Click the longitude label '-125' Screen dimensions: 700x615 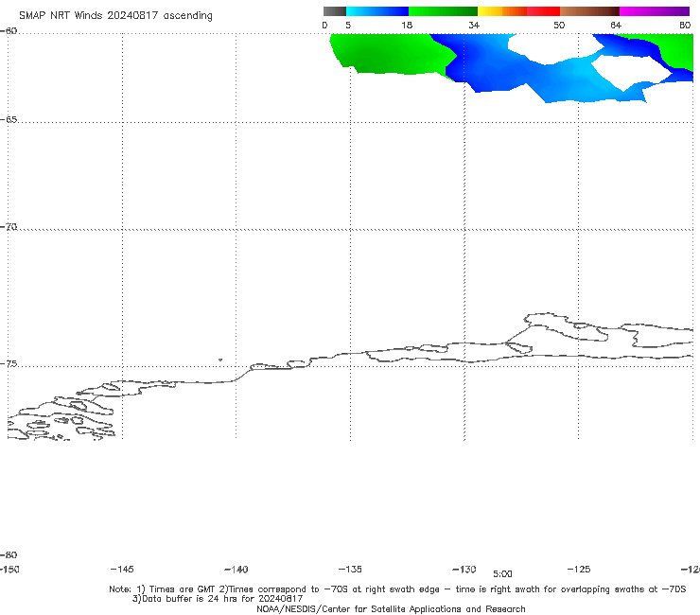point(579,570)
